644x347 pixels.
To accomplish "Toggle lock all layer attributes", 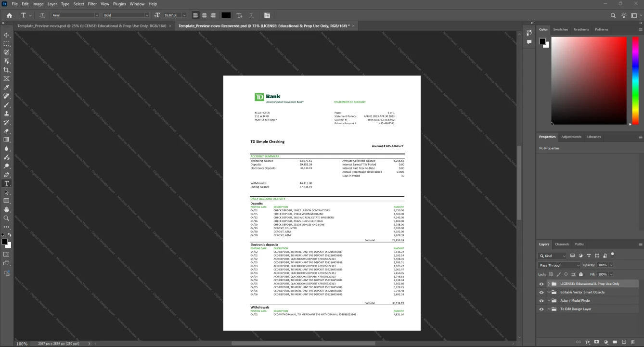I will (580, 274).
